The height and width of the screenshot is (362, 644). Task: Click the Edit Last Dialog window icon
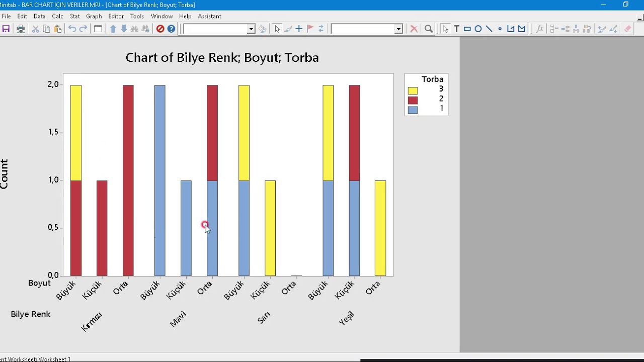tap(98, 29)
